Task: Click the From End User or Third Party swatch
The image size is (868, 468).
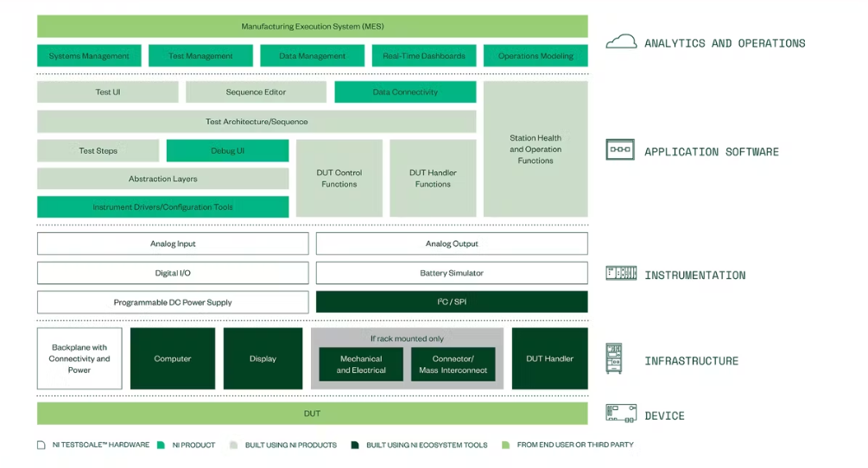Action: tap(505, 445)
